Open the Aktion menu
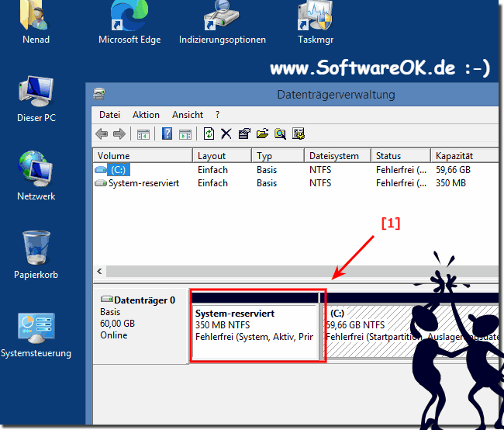Viewport: 504px width, 430px height. [146, 115]
